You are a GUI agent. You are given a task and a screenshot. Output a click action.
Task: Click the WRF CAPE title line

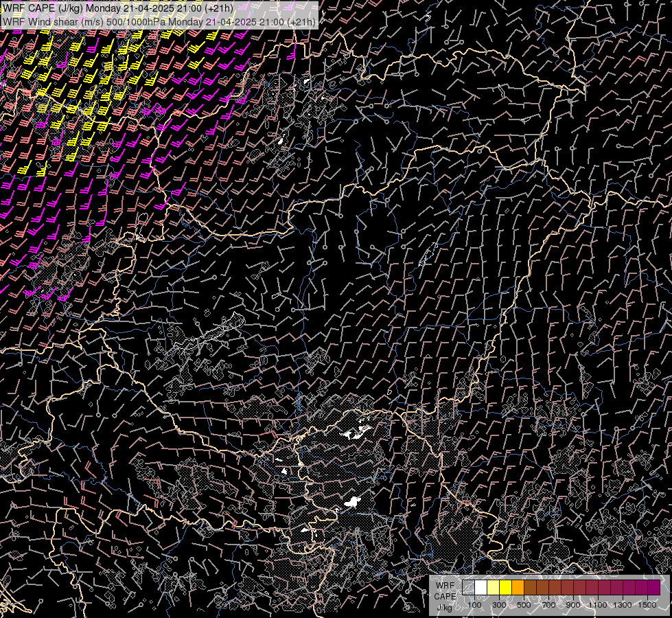pos(118,8)
